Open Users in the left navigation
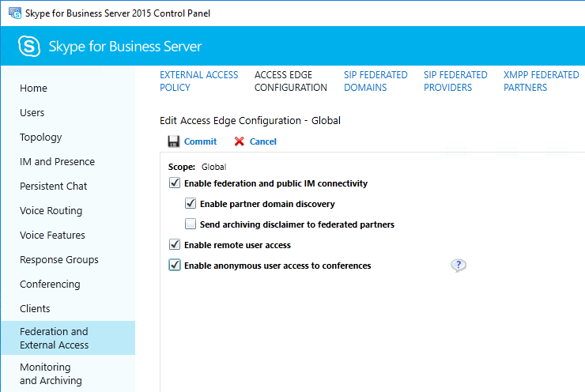Image resolution: width=585 pixels, height=392 pixels. point(32,113)
